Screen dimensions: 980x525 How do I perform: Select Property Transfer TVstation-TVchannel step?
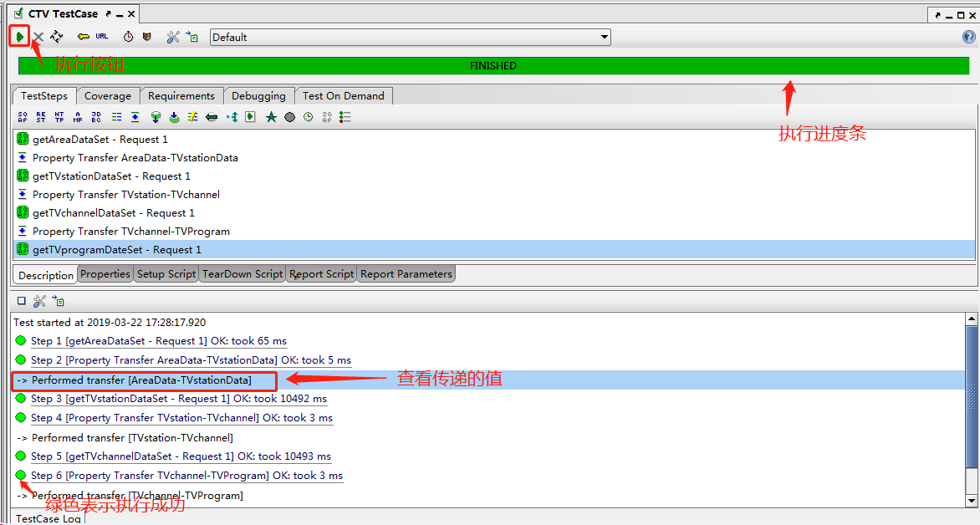493,195
